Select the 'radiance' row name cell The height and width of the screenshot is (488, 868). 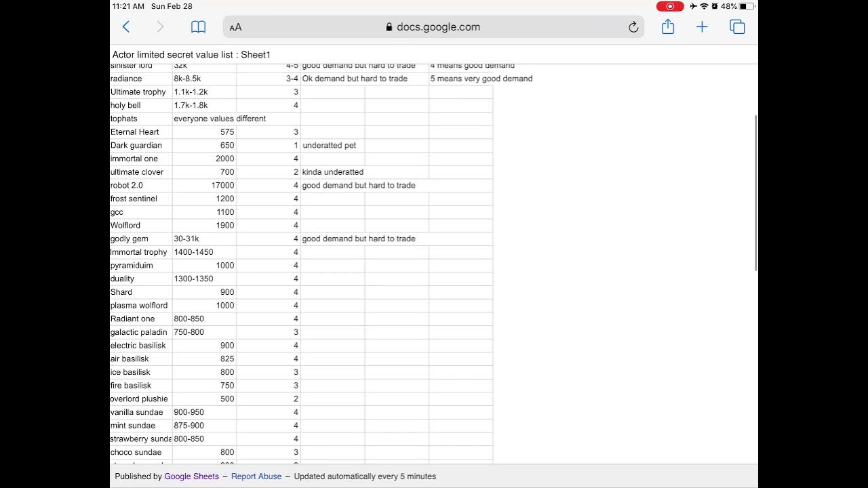click(x=141, y=79)
